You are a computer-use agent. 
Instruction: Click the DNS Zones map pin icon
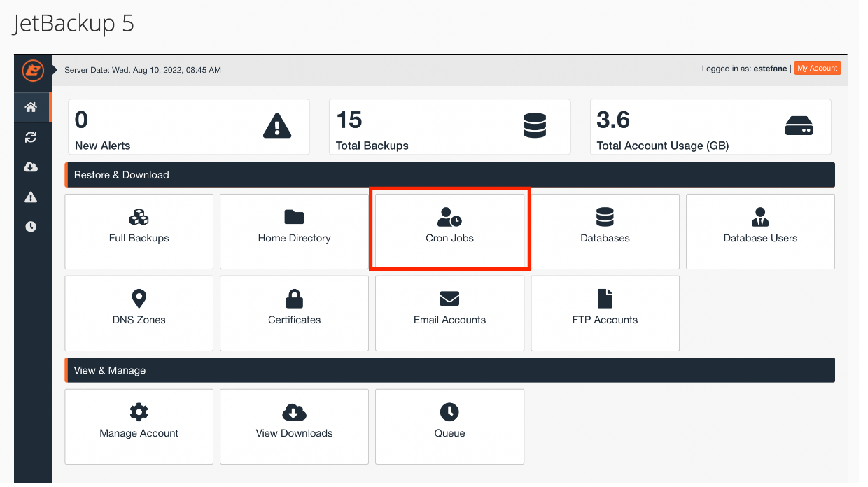point(139,299)
